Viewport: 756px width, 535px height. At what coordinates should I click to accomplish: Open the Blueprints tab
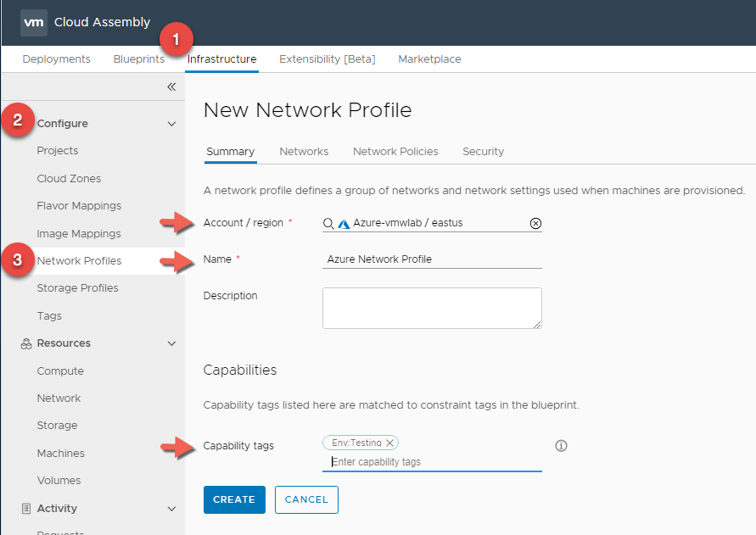coord(138,59)
